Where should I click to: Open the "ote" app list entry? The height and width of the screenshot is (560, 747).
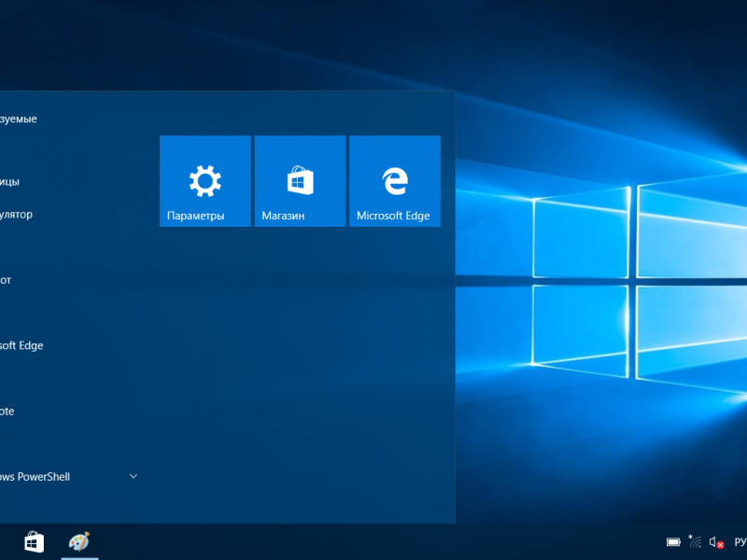pos(7,411)
